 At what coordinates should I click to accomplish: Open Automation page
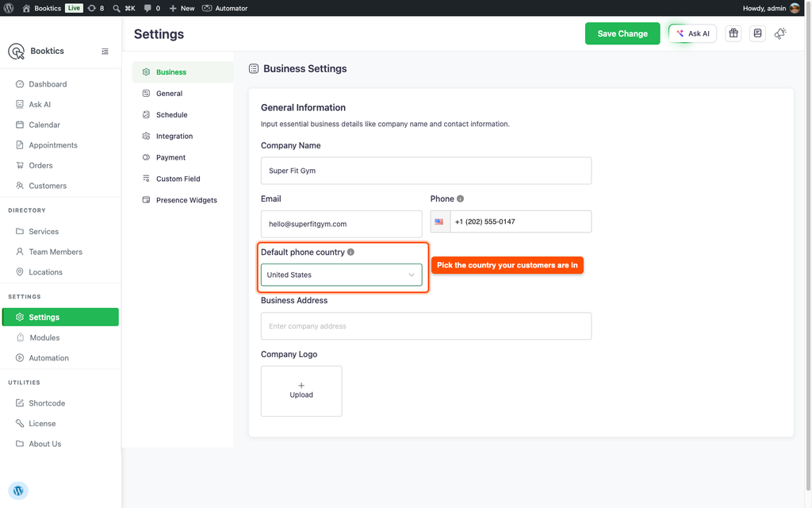48,358
